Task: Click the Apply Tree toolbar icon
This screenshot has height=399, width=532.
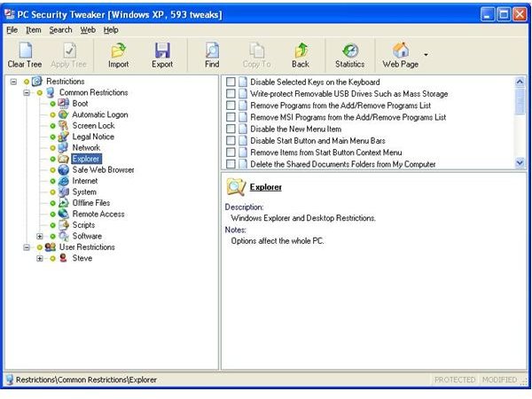Action: 69,51
